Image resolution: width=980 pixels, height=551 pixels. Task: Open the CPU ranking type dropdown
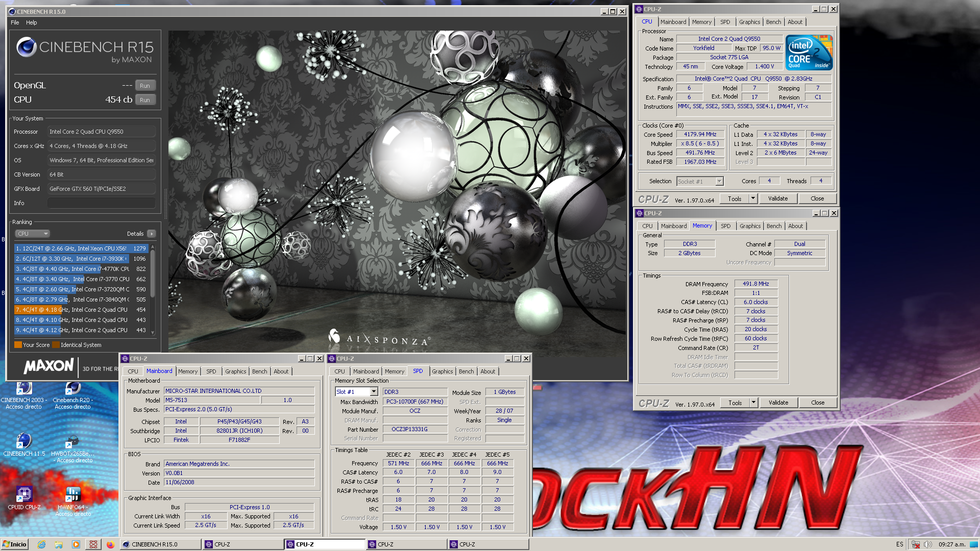click(x=33, y=234)
